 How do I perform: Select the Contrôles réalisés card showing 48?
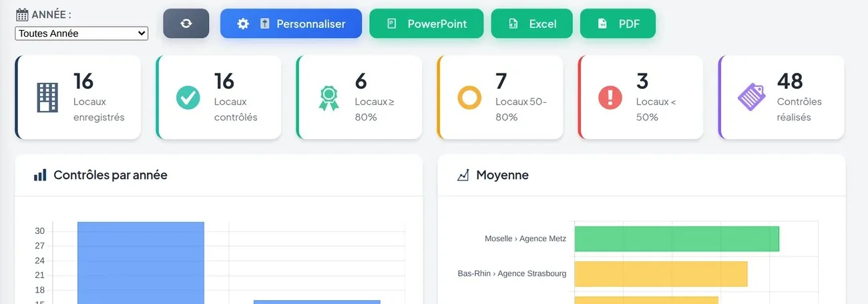781,97
